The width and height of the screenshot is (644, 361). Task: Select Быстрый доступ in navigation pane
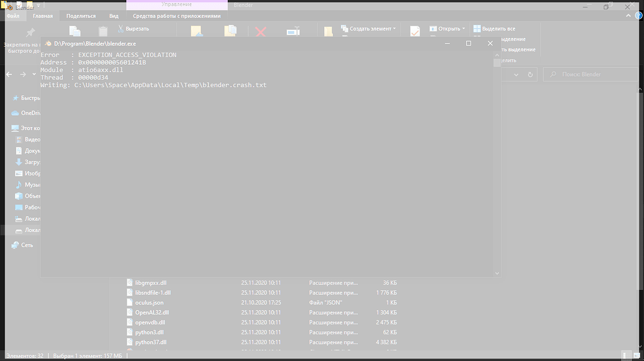click(26, 98)
